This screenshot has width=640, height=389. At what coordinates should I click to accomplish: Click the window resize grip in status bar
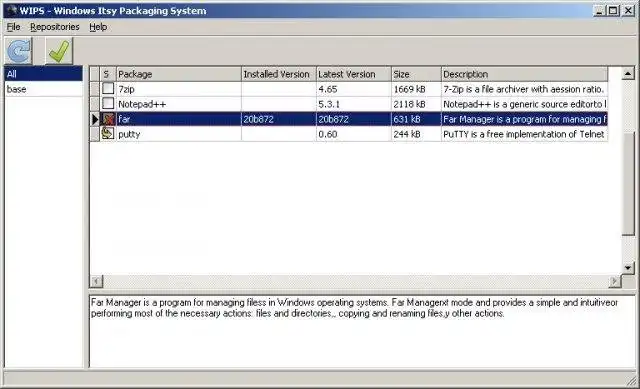(x=631, y=380)
